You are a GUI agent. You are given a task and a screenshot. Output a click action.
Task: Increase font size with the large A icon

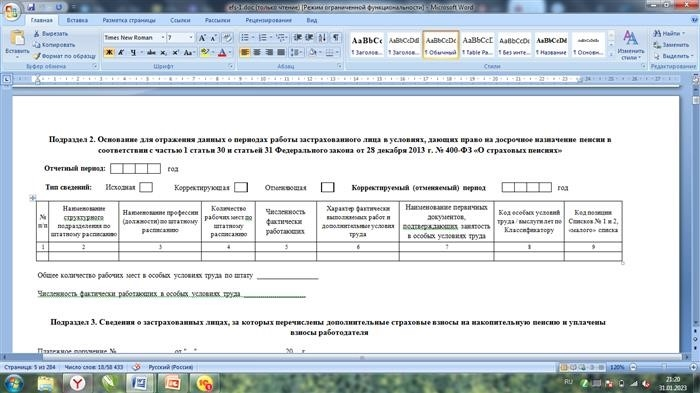tap(202, 38)
